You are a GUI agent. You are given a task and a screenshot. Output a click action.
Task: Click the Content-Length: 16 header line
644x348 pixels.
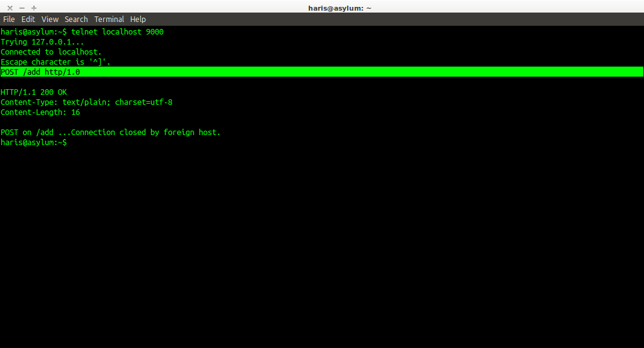pyautogui.click(x=40, y=112)
